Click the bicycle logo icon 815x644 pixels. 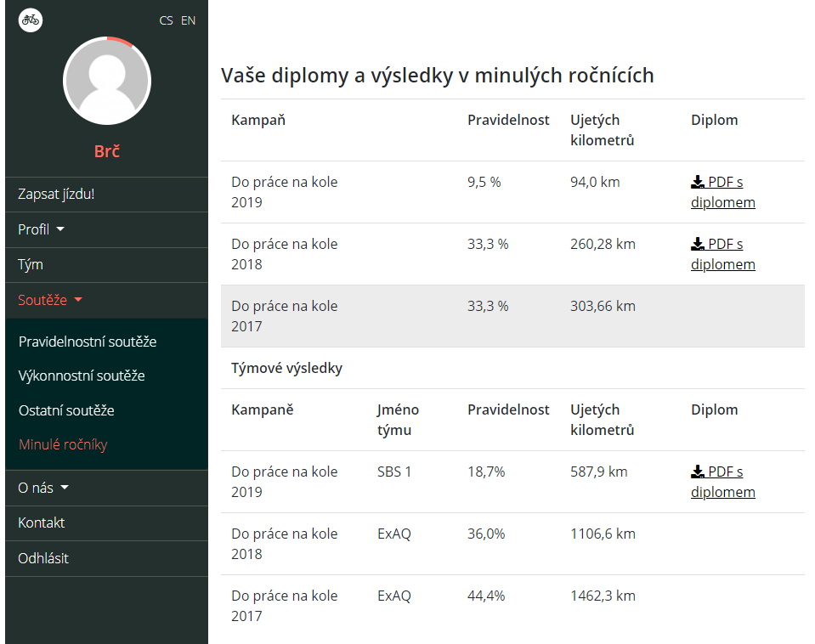point(30,20)
